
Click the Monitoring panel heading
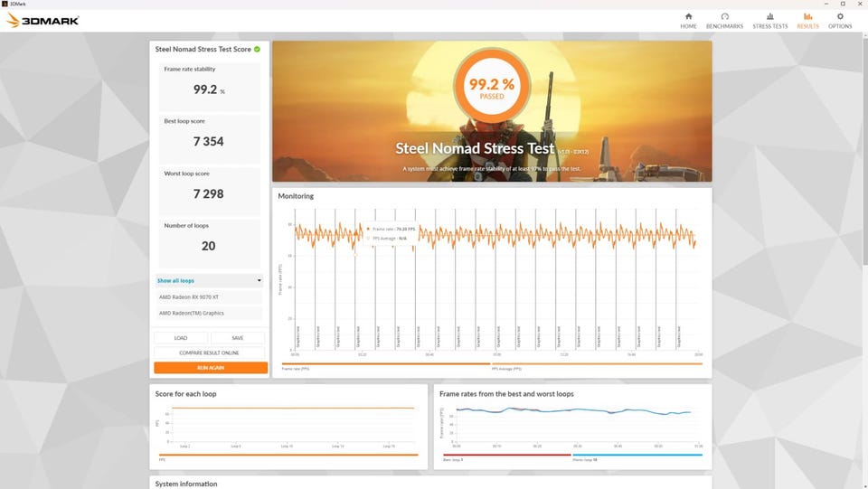(x=296, y=196)
